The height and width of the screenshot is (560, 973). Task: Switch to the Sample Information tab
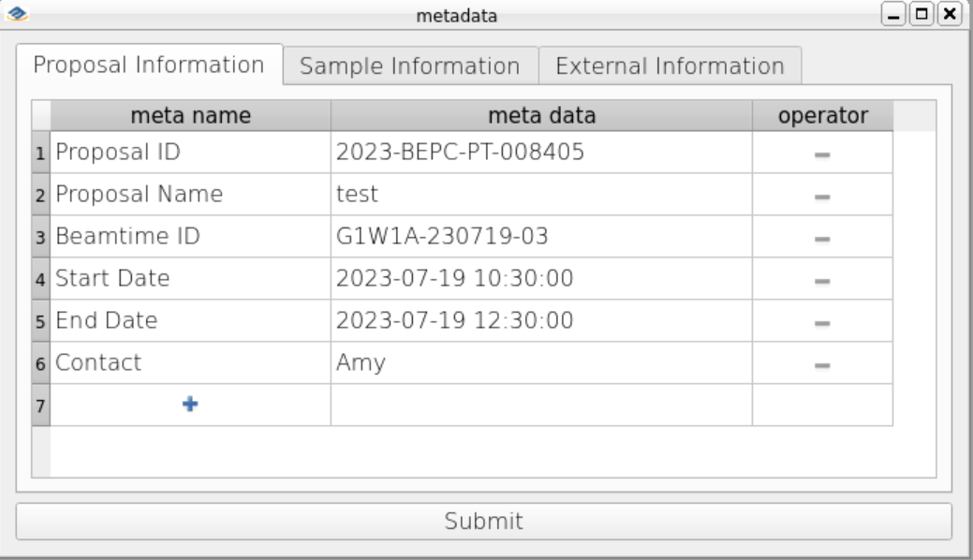(x=410, y=66)
